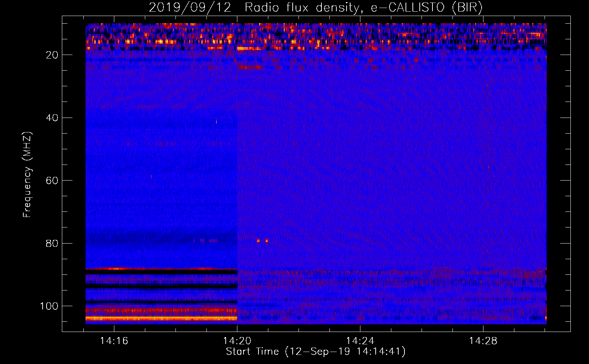Click the 14:16 time tick label
Image resolution: width=589 pixels, height=364 pixels.
click(114, 341)
